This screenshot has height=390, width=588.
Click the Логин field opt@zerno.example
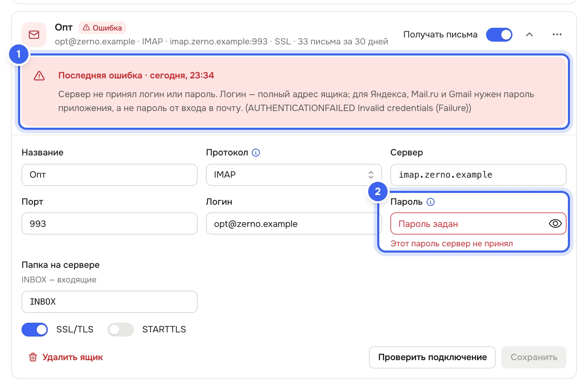294,223
